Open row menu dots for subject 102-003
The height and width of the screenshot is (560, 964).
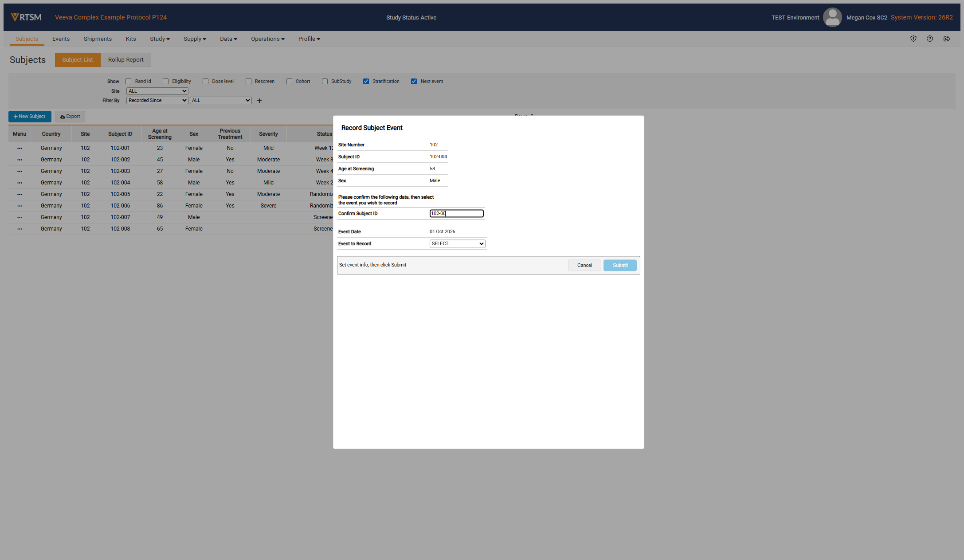tap(20, 171)
